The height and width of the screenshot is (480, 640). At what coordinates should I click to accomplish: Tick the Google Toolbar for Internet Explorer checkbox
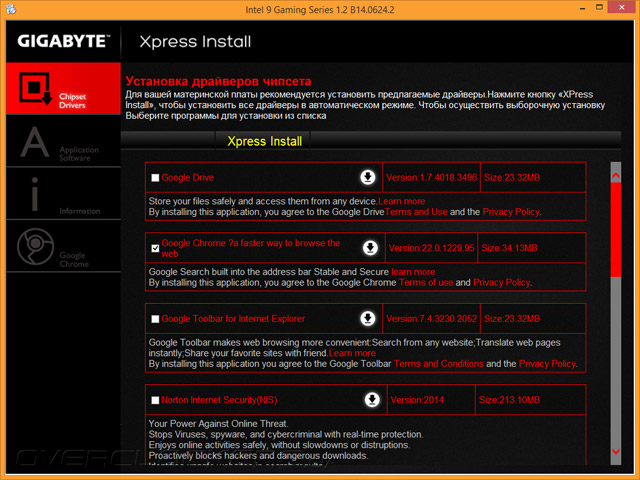pos(155,319)
